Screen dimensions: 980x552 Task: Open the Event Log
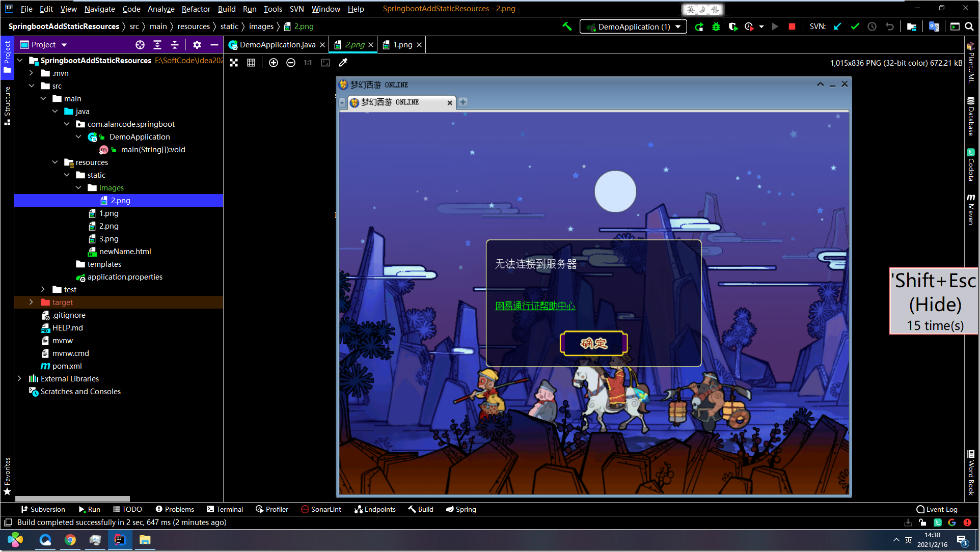click(937, 509)
